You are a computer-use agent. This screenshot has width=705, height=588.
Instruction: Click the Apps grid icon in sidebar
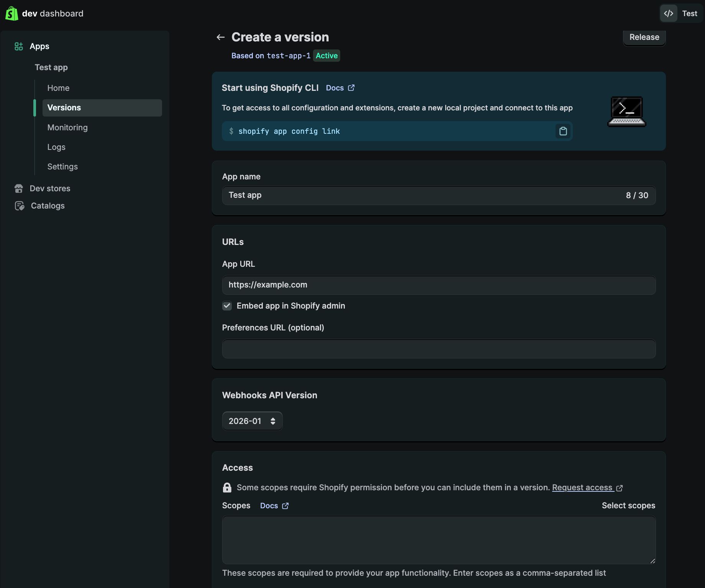pos(19,46)
